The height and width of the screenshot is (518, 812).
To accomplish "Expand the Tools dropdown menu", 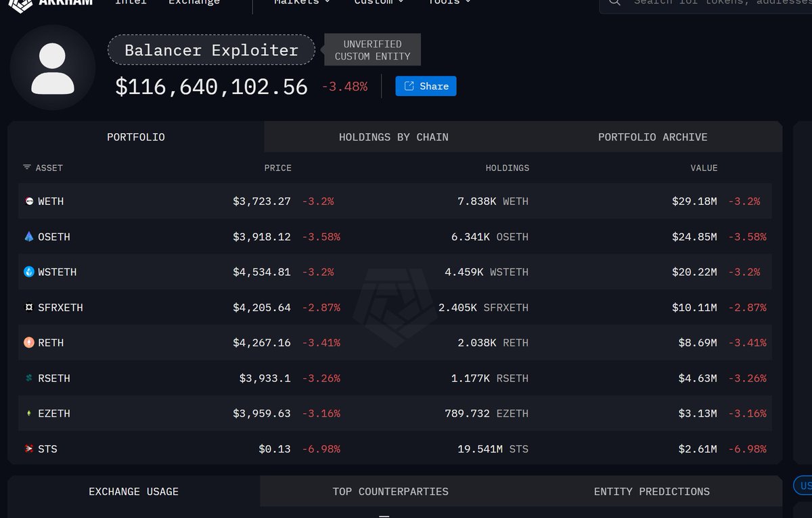I will [x=449, y=3].
